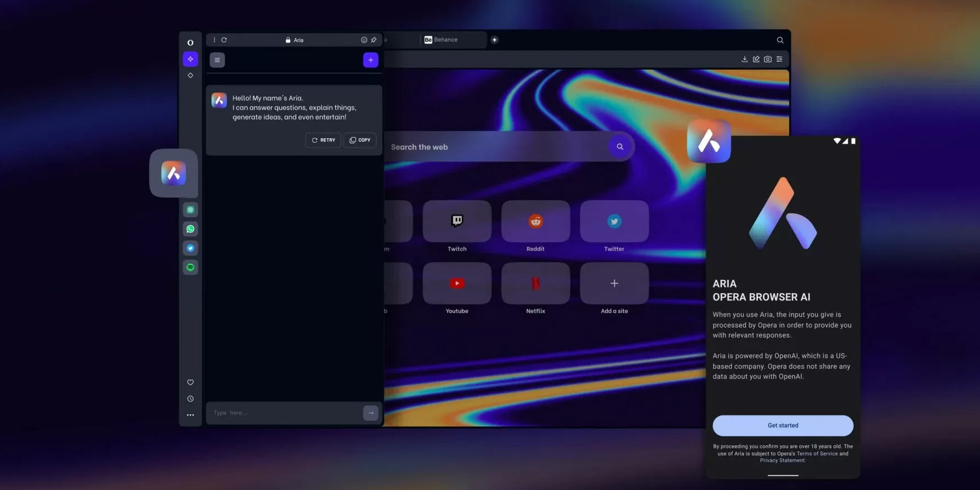
Task: Open the Terms of Service link
Action: tap(817, 454)
